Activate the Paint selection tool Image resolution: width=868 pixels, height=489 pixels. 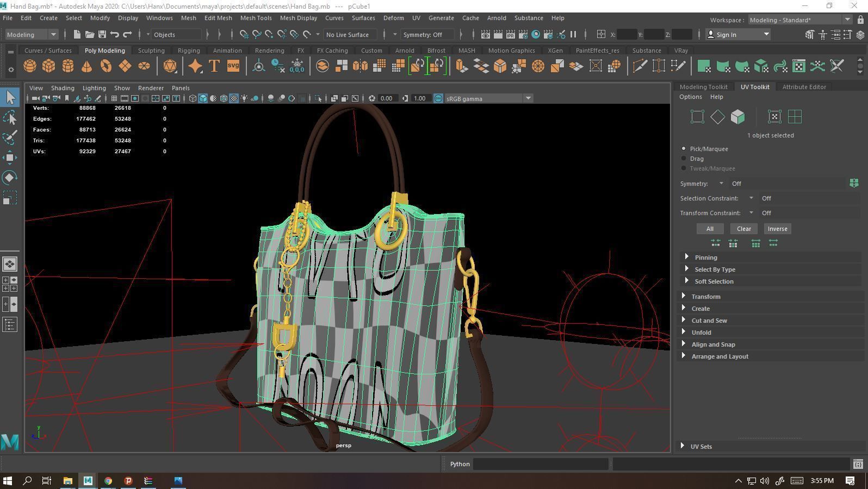[10, 137]
